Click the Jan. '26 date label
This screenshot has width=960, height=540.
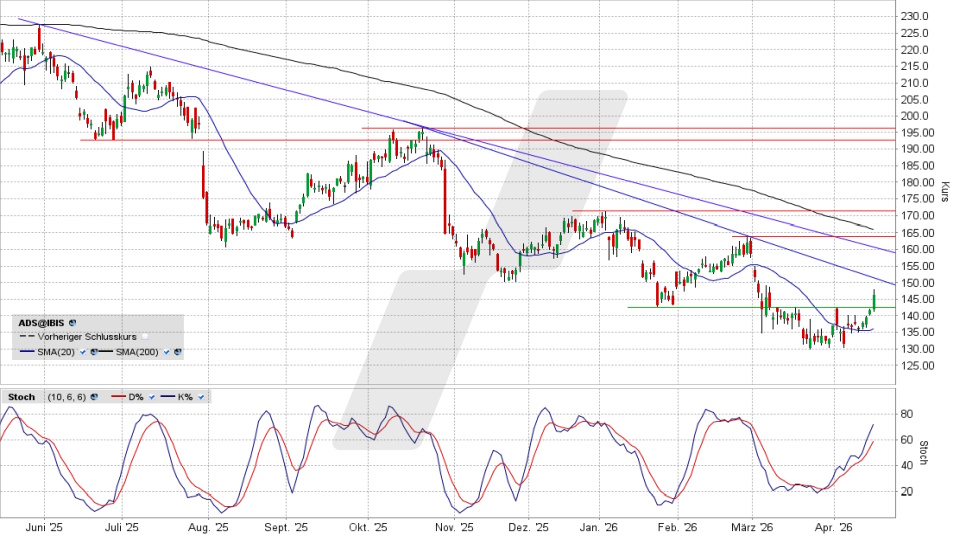599,528
